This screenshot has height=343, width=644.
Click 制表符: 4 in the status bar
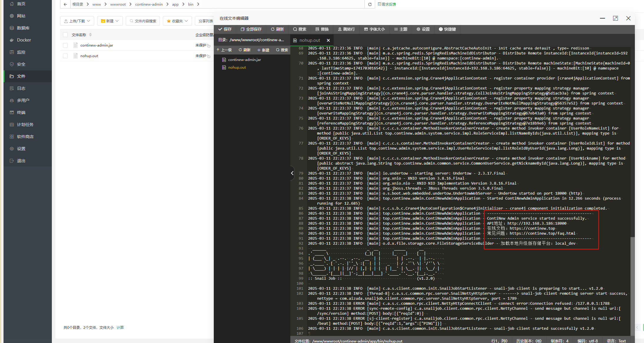coord(559,341)
